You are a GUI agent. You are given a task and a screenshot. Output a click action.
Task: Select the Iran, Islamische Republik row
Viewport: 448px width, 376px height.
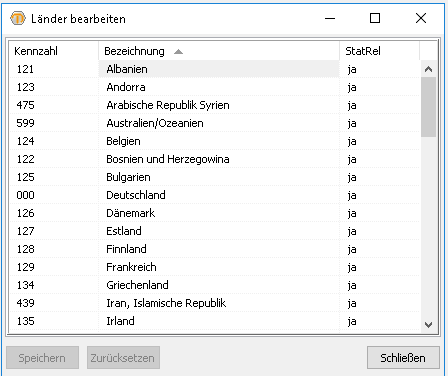click(x=215, y=303)
